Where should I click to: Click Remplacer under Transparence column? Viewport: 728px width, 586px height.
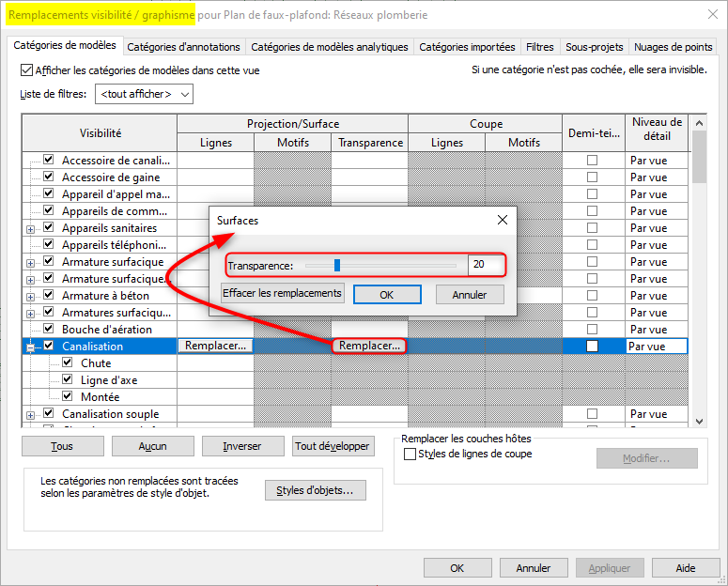(369, 346)
